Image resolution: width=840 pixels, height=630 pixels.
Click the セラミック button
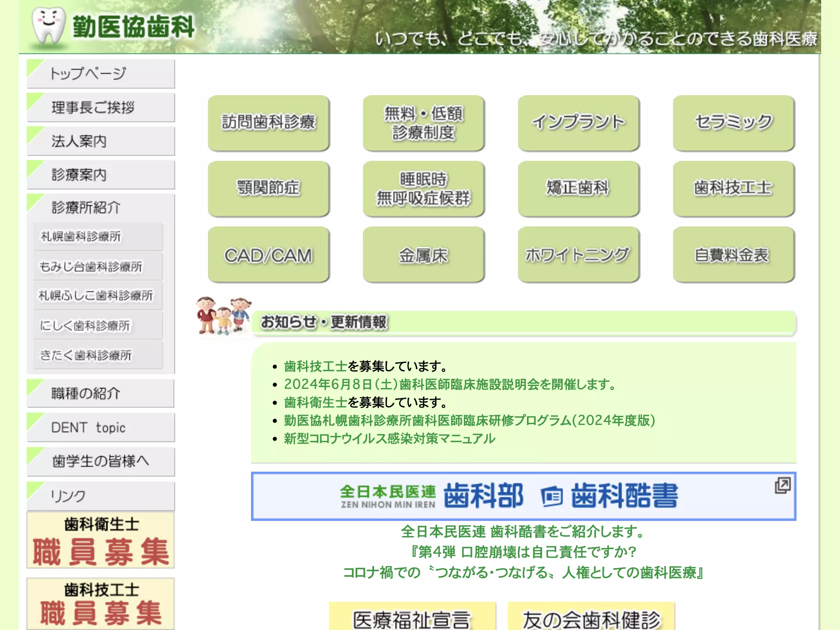click(734, 123)
